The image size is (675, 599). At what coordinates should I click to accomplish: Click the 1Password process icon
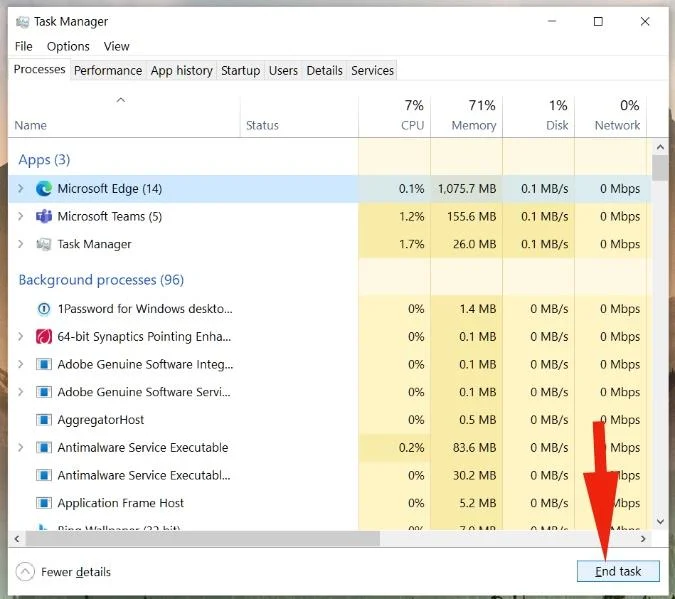[44, 309]
